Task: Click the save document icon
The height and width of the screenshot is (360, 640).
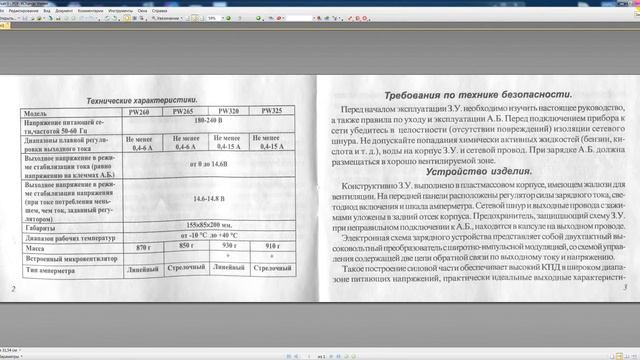Action: click(x=25, y=18)
